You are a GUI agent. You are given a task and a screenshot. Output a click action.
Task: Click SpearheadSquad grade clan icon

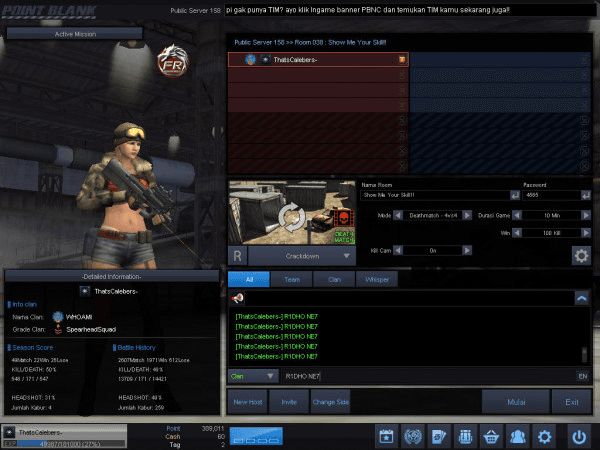[x=58, y=329]
